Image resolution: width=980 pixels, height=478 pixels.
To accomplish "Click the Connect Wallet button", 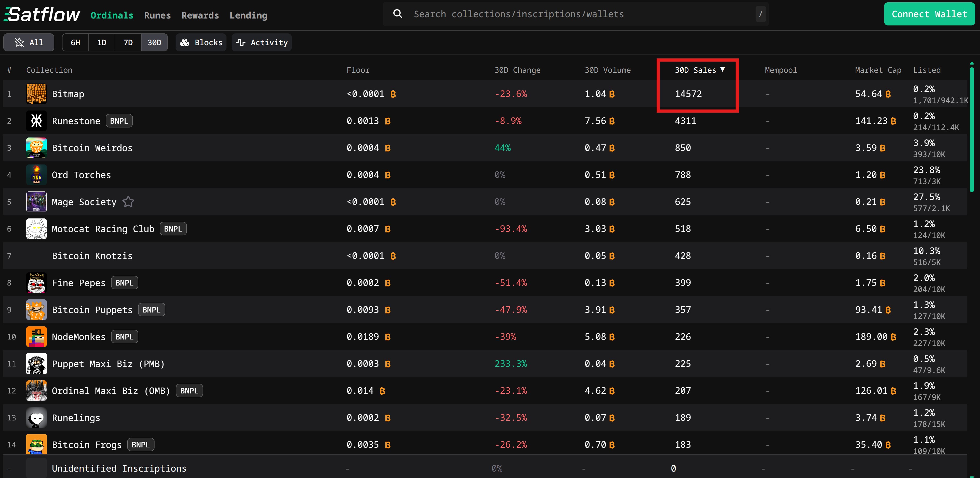I will (x=929, y=14).
